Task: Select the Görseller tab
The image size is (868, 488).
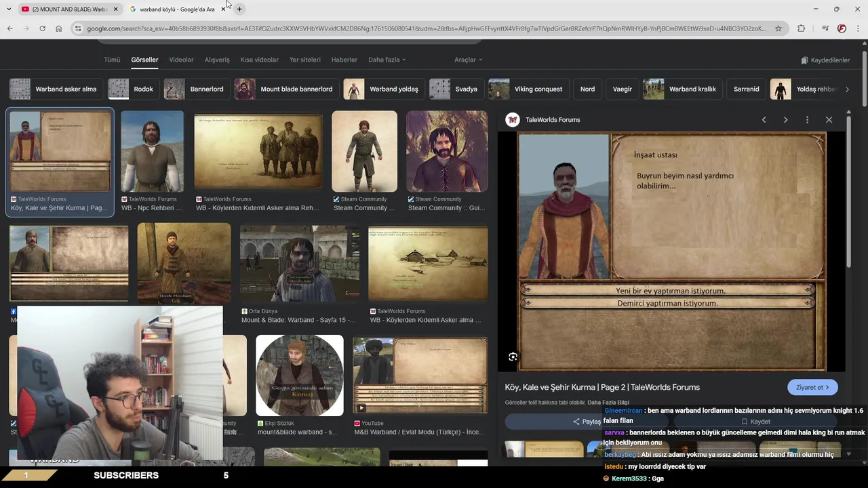Action: 144,60
